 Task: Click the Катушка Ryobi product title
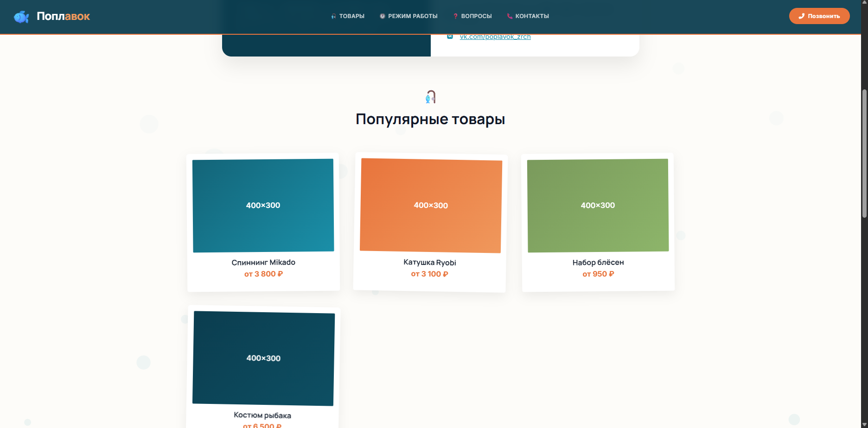pyautogui.click(x=430, y=262)
